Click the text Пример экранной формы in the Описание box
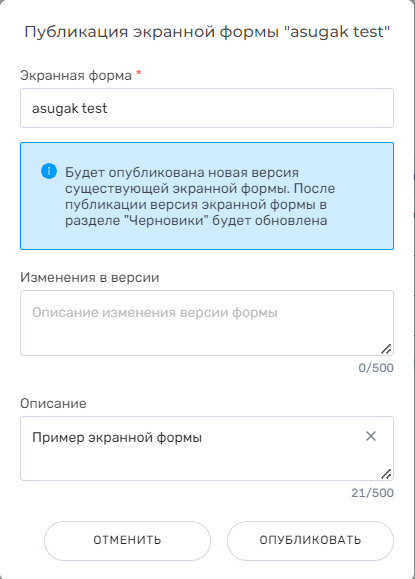Screen dimensions: 415x579 tap(117, 438)
